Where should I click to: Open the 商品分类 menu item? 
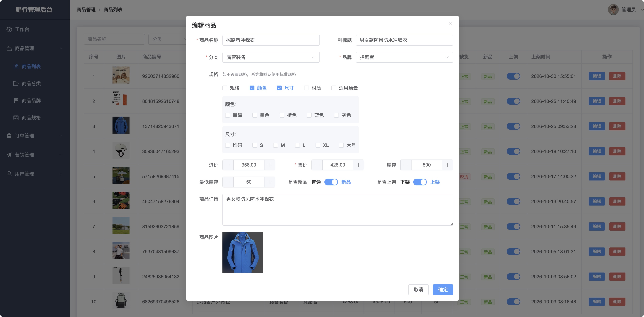(35, 83)
